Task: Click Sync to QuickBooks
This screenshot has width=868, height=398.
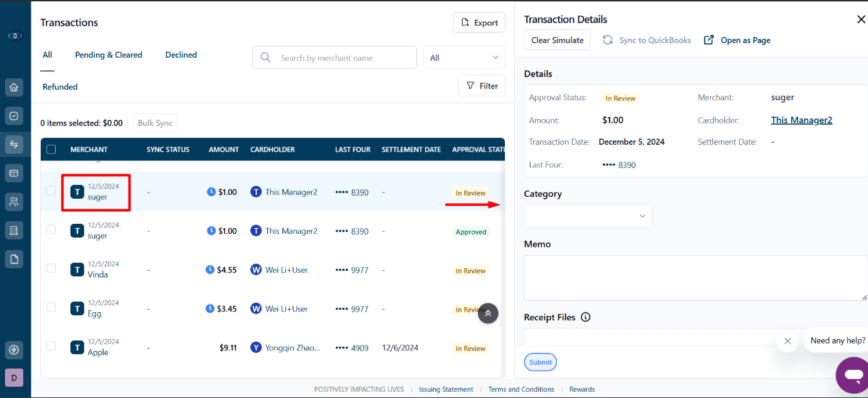Action: click(647, 40)
